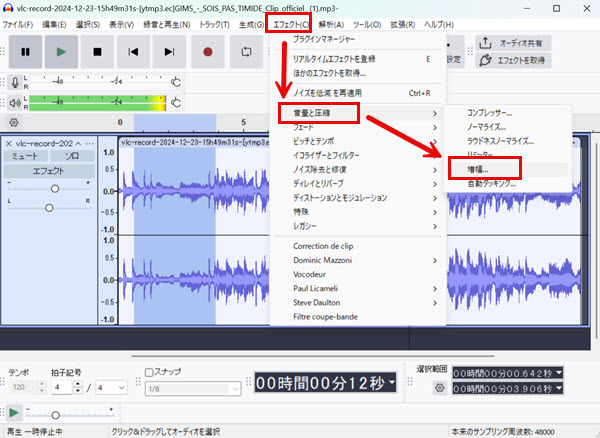Toggle the ソロ solo button
The width and height of the screenshot is (600, 438).
(x=72, y=156)
